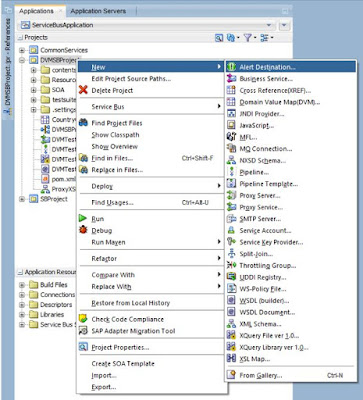Select Find in Files
363x400 pixels.
[x=151, y=158]
